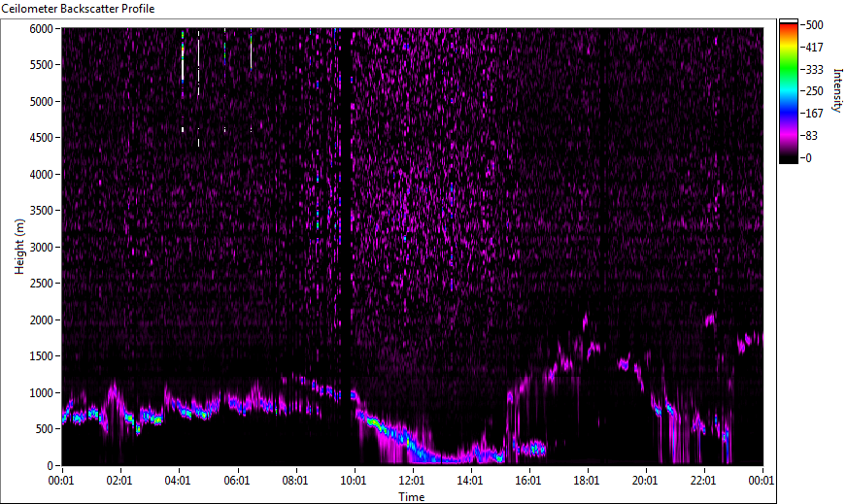Click the 10:01 time axis tick

pyautogui.click(x=354, y=481)
